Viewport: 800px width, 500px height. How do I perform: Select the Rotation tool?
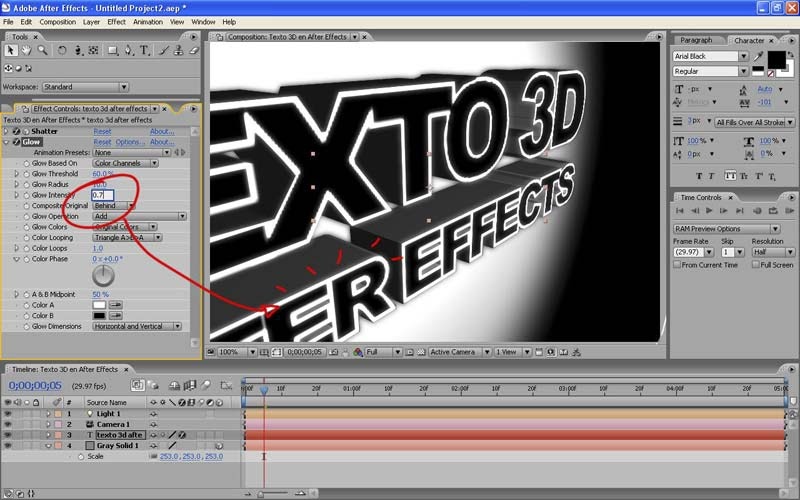pos(62,50)
